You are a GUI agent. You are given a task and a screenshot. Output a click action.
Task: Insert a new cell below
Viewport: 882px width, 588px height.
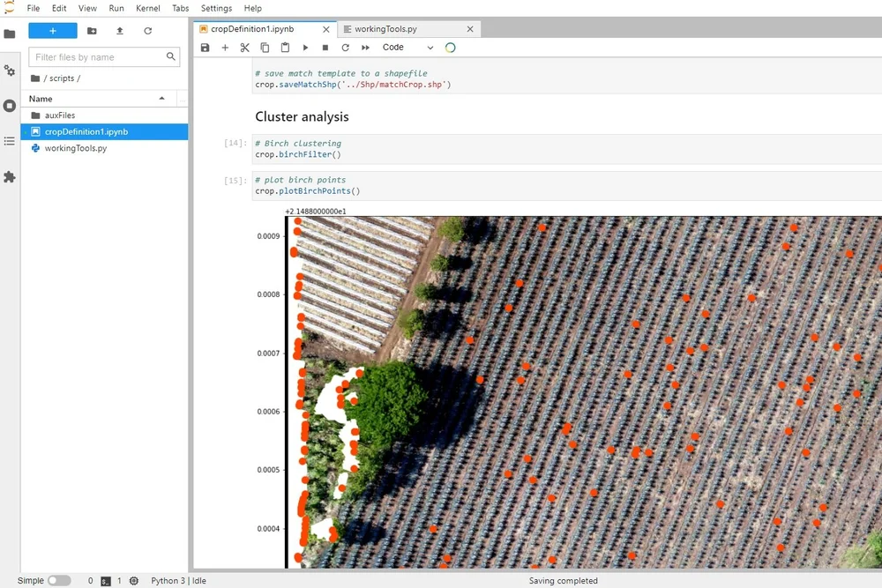[x=224, y=47]
